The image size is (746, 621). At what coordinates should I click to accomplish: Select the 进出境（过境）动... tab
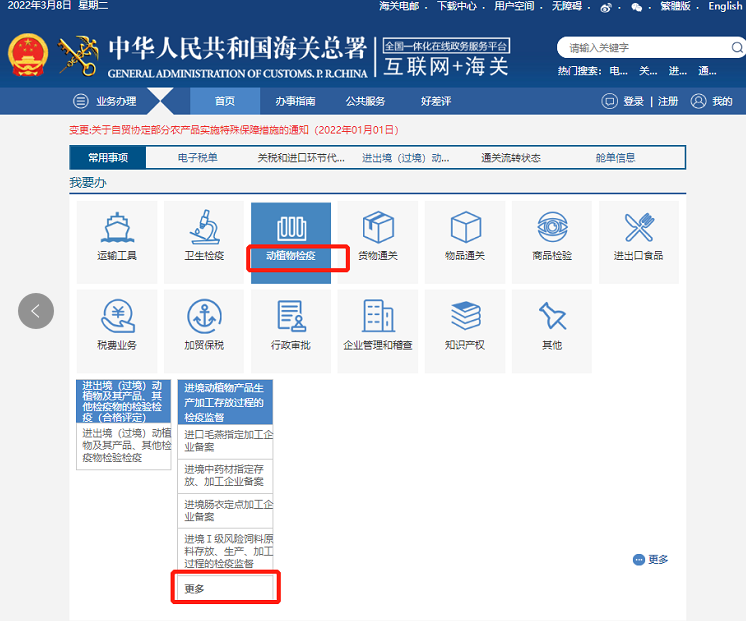(x=405, y=158)
